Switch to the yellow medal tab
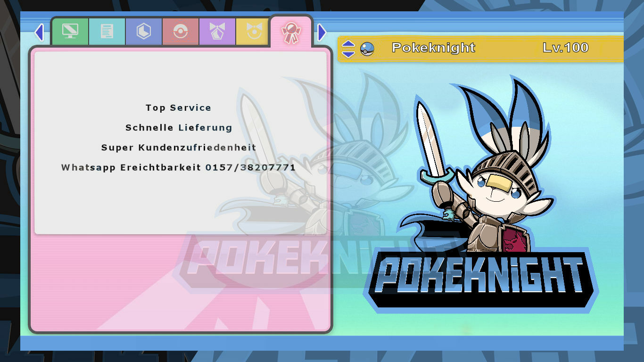The height and width of the screenshot is (362, 644). tap(253, 32)
